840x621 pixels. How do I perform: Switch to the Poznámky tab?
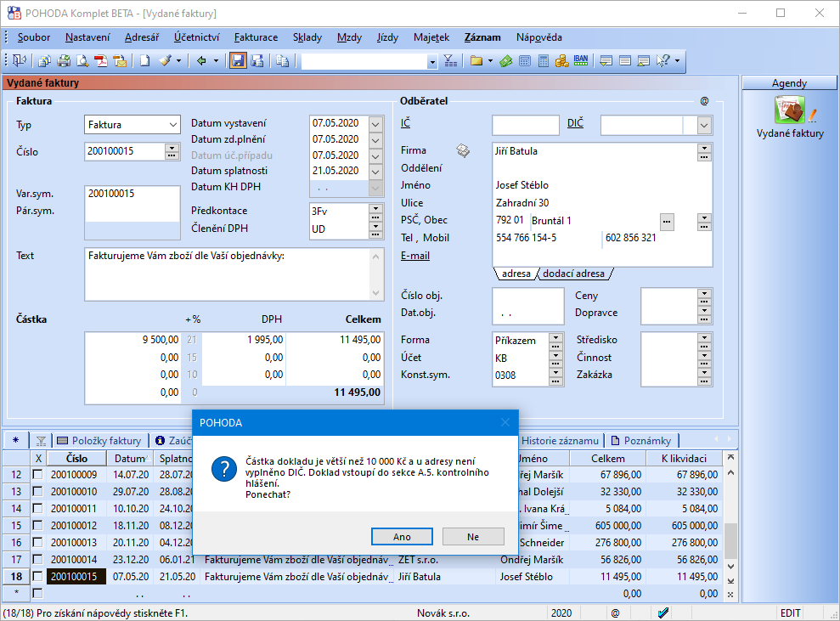[640, 440]
